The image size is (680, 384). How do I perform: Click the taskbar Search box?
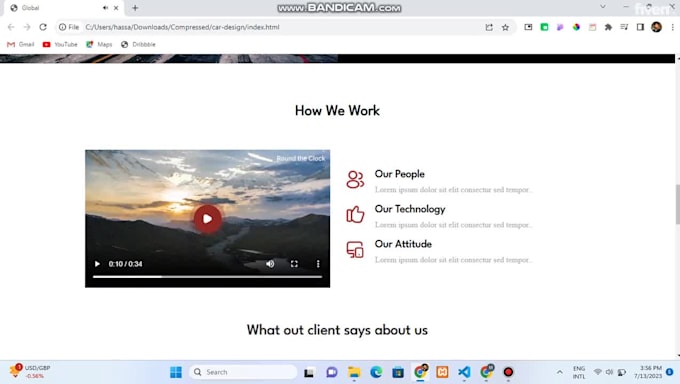[243, 372]
